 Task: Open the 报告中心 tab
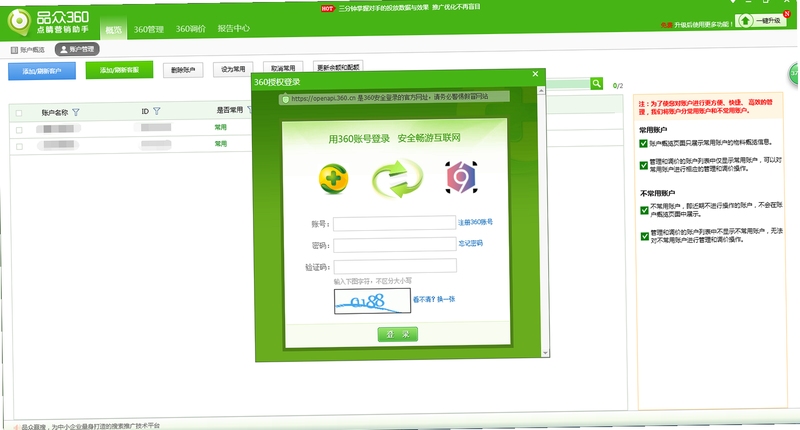pyautogui.click(x=234, y=28)
